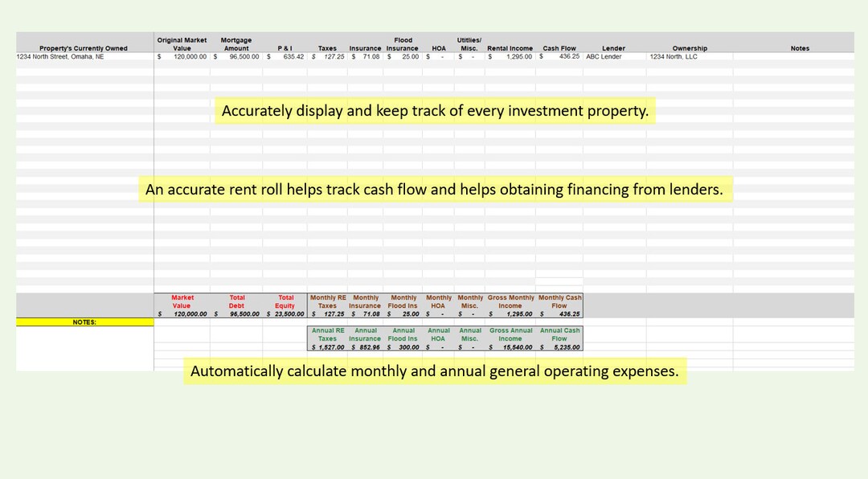Select the Notes column header
This screenshot has width=868, height=479.
coord(800,48)
